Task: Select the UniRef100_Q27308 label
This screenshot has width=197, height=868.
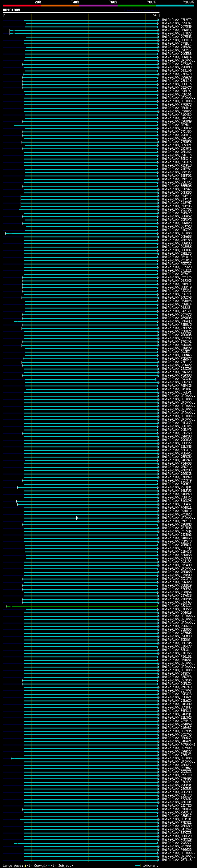Action: (x=177, y=64)
